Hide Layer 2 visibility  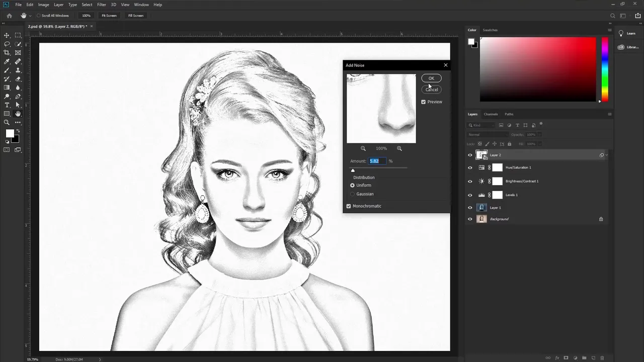tap(470, 155)
